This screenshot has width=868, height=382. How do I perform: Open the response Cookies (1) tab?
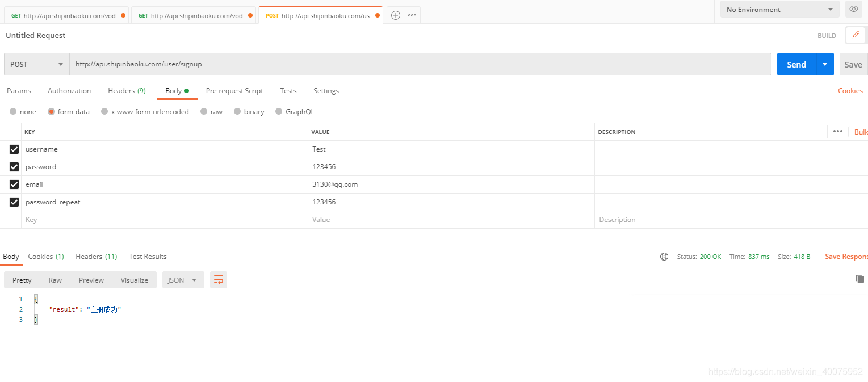(x=46, y=257)
